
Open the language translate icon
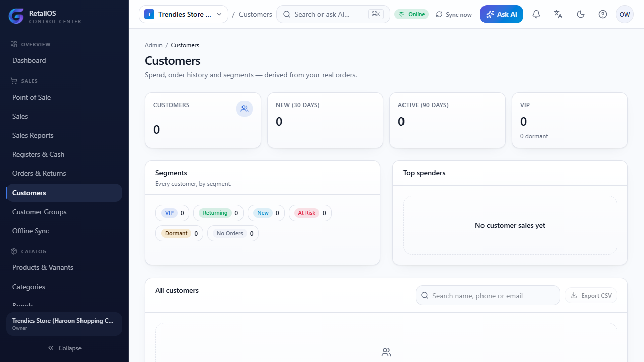(558, 14)
